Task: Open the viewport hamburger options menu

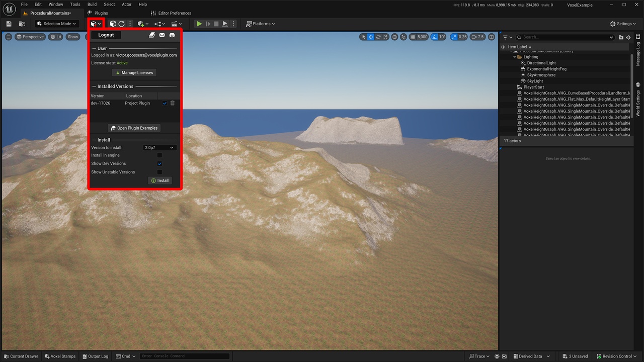Action: click(8, 37)
